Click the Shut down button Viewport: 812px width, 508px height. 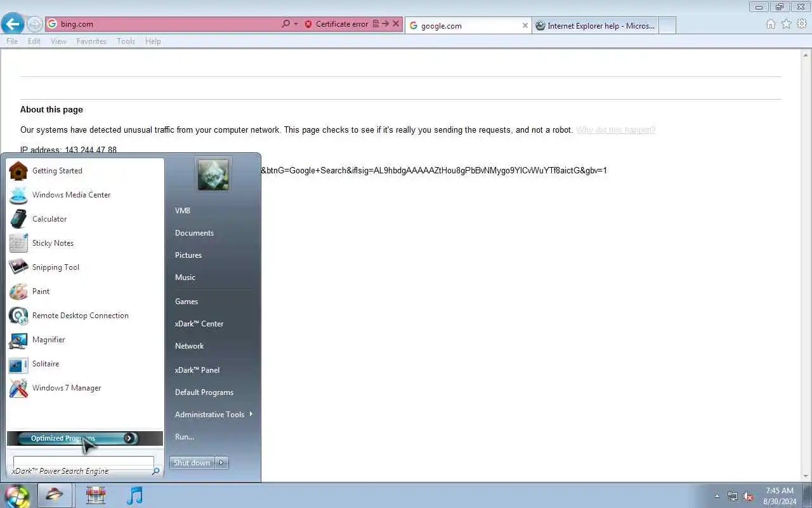pos(192,463)
